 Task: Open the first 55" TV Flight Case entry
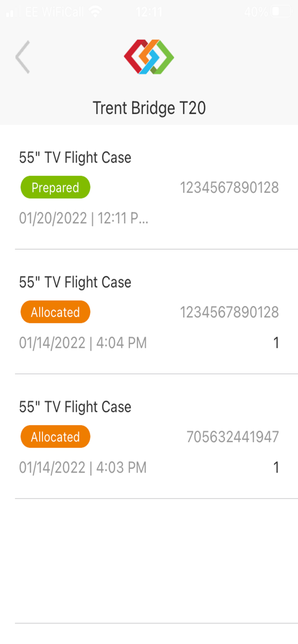[x=75, y=157]
